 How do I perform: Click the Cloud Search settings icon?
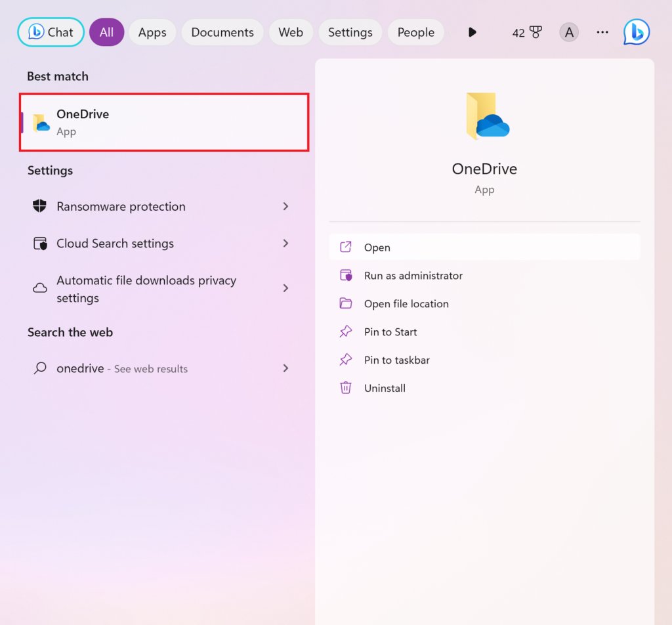tap(39, 243)
